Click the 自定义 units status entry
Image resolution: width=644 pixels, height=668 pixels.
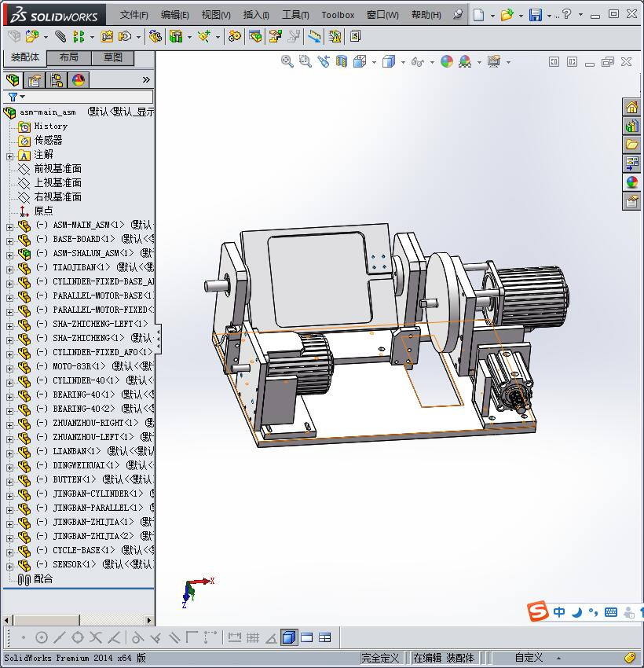tap(529, 658)
